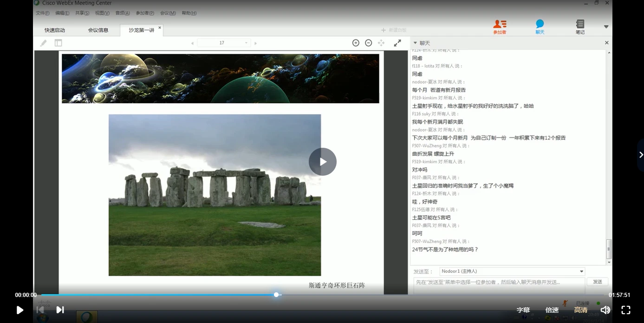Open the 视图(V) menu
This screenshot has width=644, height=323.
[x=102, y=13]
